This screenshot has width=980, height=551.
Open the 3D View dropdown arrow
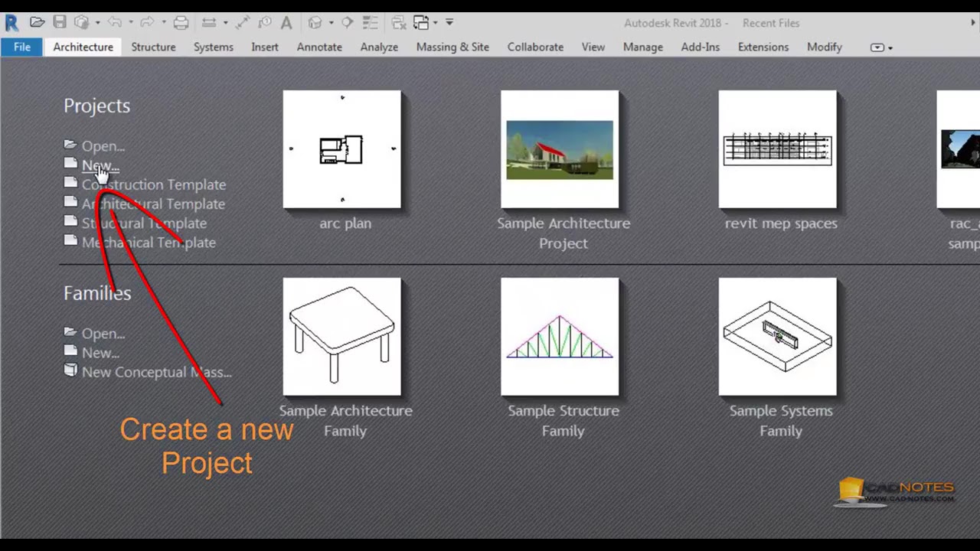click(331, 23)
